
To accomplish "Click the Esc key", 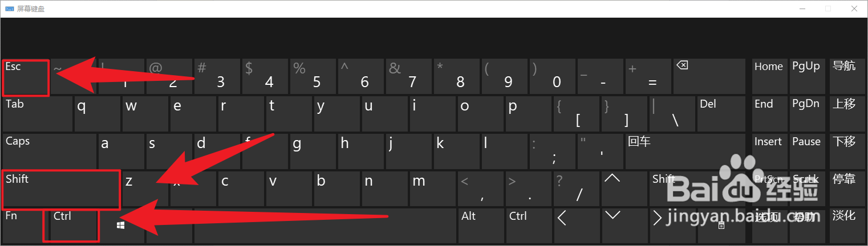I will coord(26,76).
